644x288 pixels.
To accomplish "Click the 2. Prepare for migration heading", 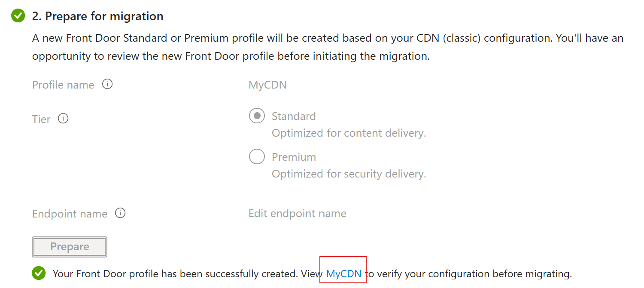I will click(97, 16).
